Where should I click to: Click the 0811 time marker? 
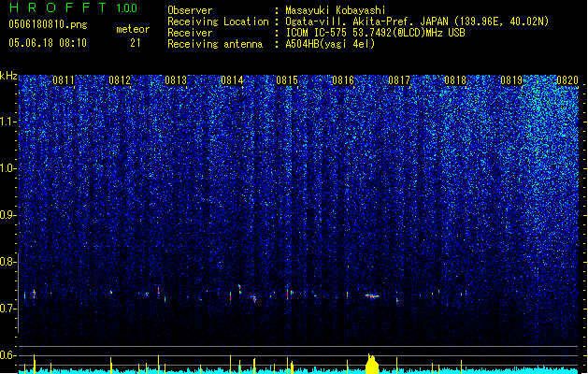pyautogui.click(x=64, y=80)
